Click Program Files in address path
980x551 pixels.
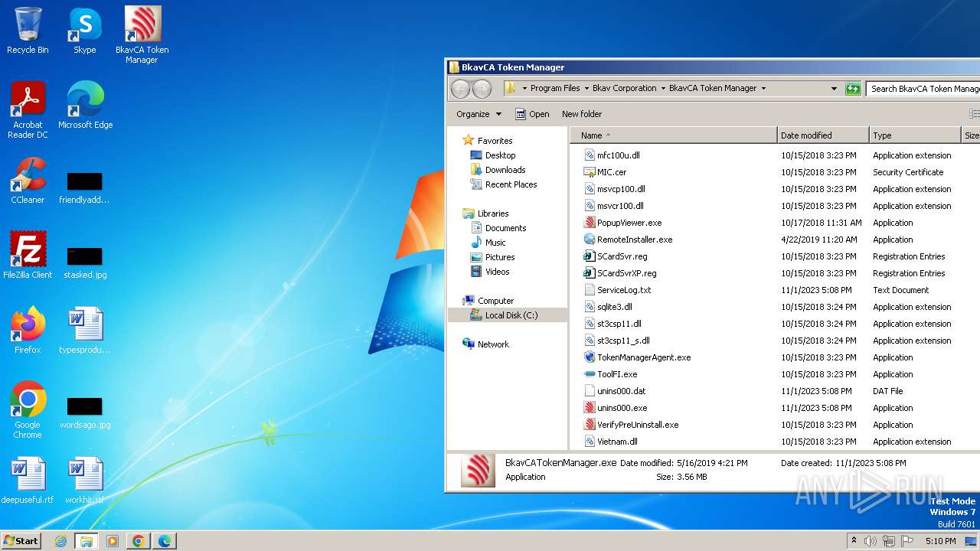point(555,89)
